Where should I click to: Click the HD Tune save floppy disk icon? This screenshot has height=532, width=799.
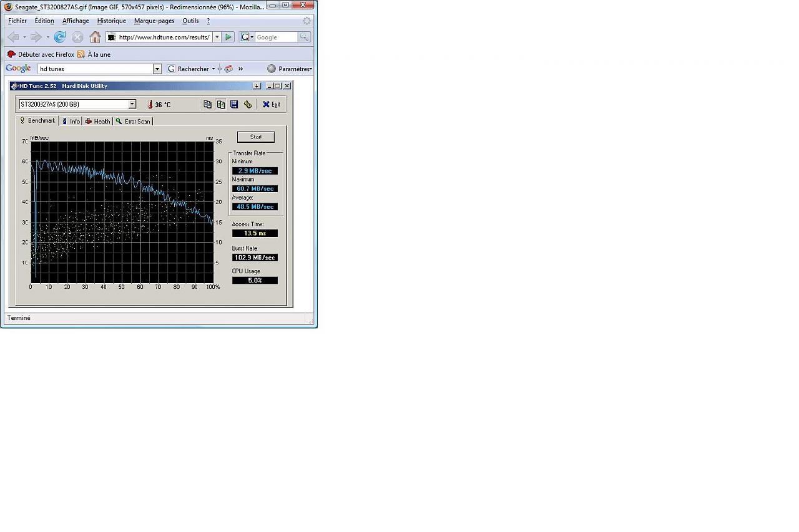coord(234,104)
